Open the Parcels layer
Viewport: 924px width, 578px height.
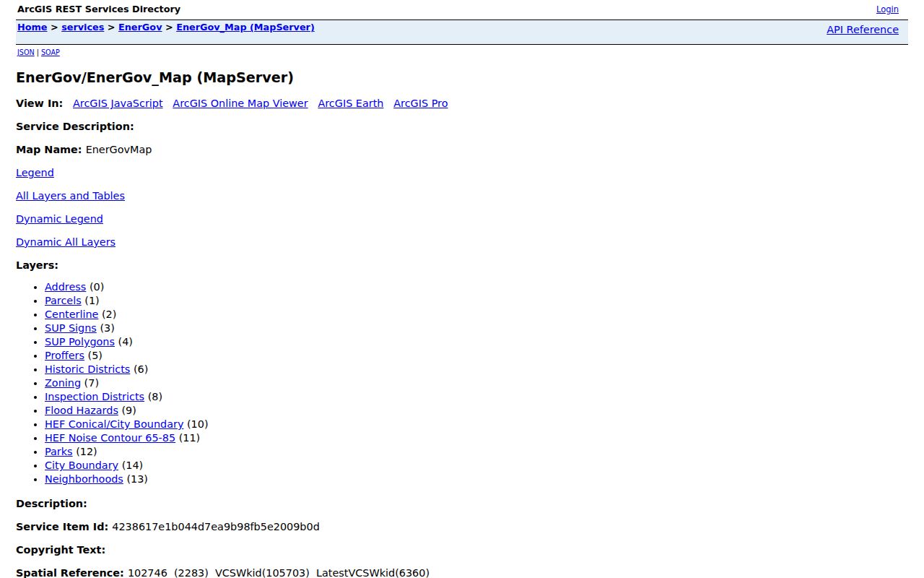click(63, 301)
